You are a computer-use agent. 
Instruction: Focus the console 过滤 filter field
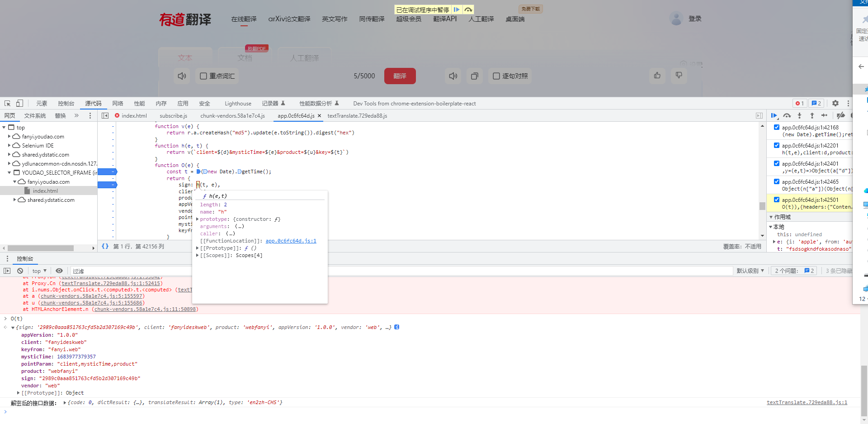[401, 271]
